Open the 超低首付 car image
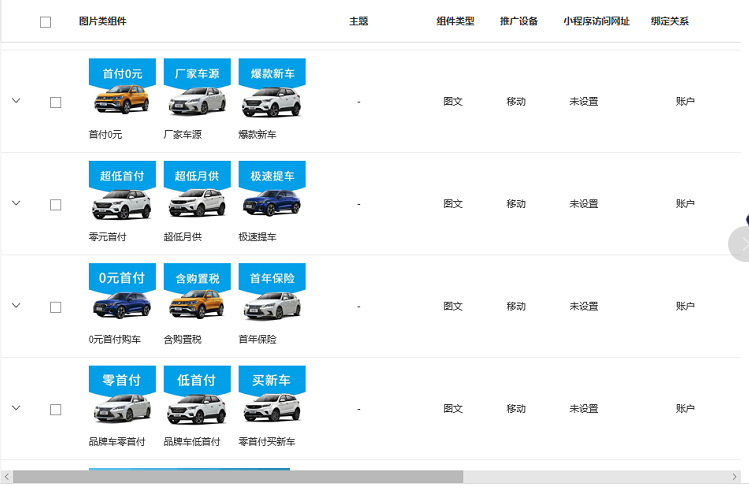 tap(121, 203)
